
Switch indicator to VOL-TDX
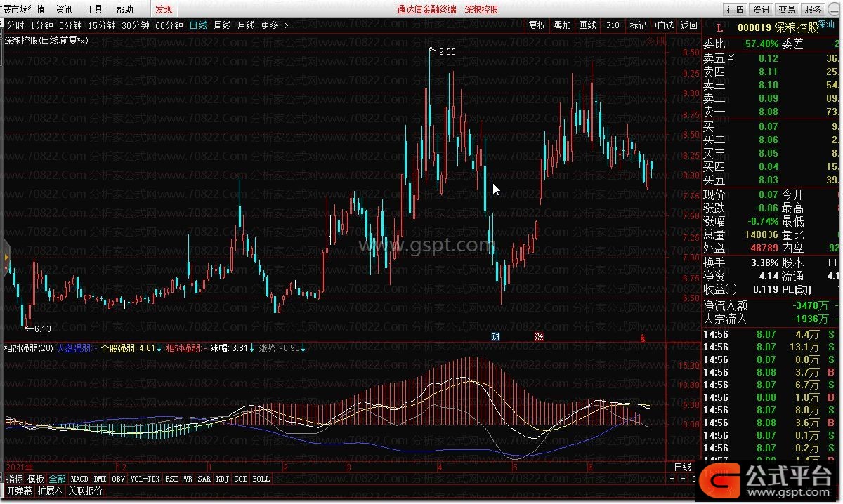point(145,479)
